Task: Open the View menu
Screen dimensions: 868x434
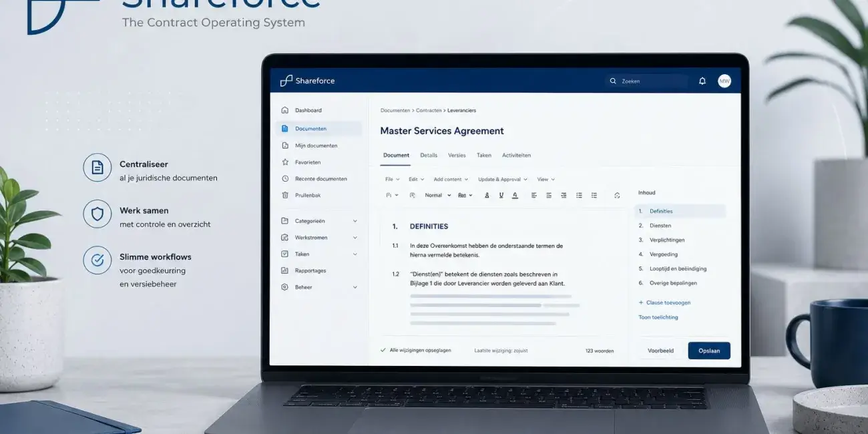Action: 546,179
